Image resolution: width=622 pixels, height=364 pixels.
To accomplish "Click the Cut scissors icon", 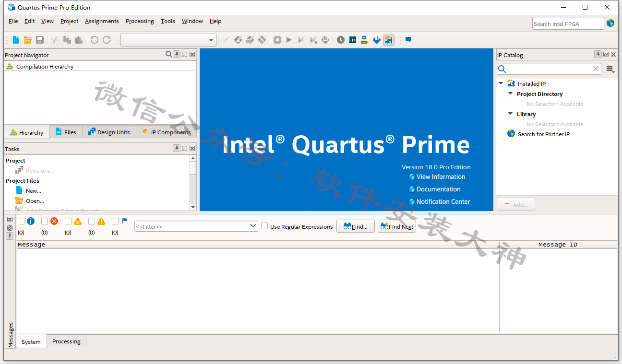I will [x=55, y=40].
